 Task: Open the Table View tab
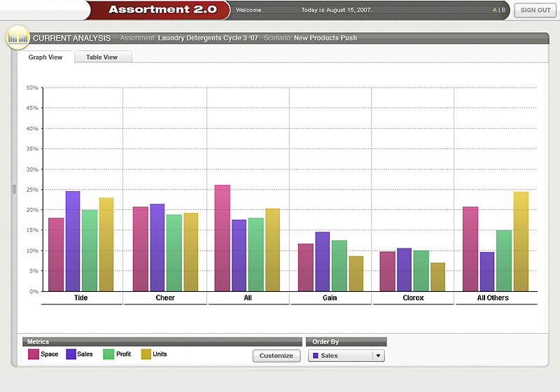click(101, 57)
